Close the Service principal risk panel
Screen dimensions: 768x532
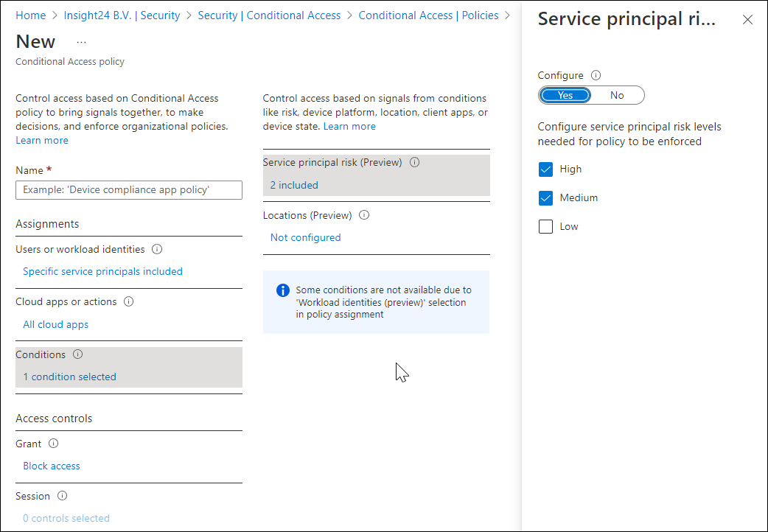point(747,20)
